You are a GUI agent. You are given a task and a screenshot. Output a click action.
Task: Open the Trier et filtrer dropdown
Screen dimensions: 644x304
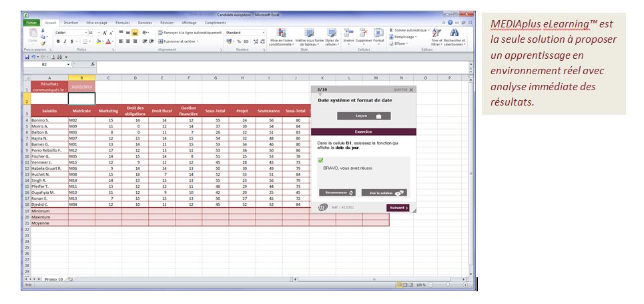click(436, 37)
